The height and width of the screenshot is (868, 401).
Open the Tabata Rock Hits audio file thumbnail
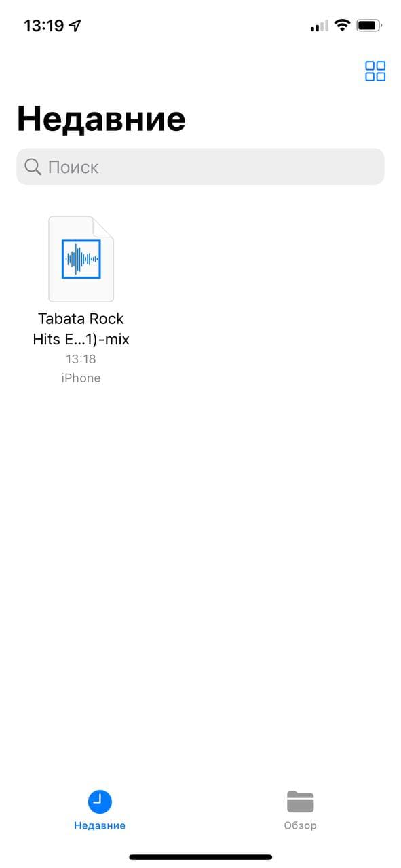pyautogui.click(x=81, y=259)
